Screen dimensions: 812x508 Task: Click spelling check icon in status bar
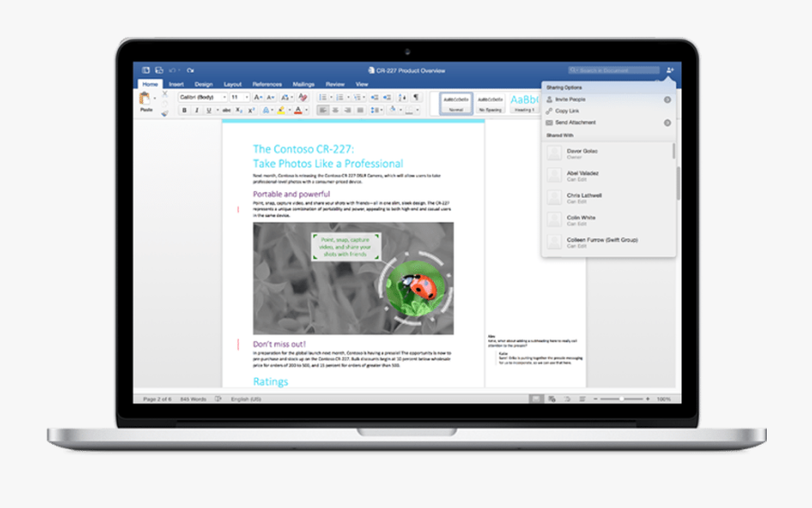218,399
